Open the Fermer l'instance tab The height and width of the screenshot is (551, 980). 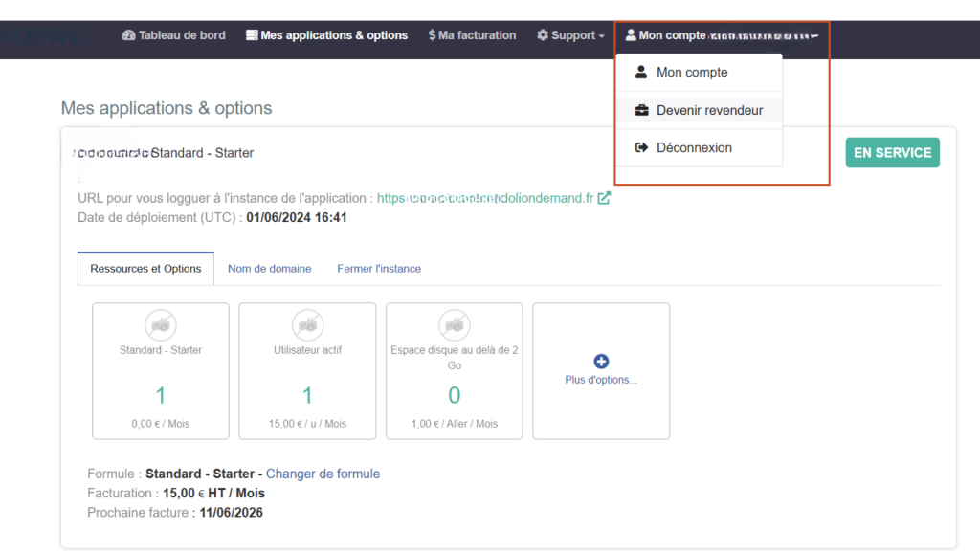379,269
